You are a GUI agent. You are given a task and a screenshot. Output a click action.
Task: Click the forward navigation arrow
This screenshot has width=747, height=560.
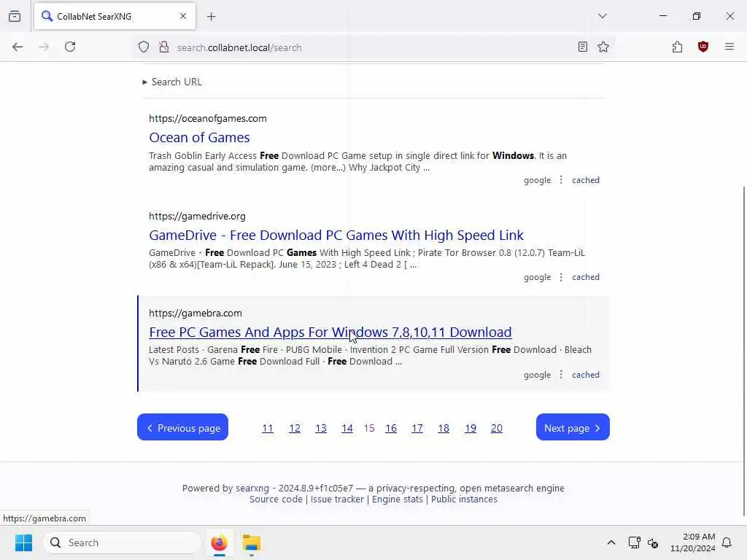[44, 47]
